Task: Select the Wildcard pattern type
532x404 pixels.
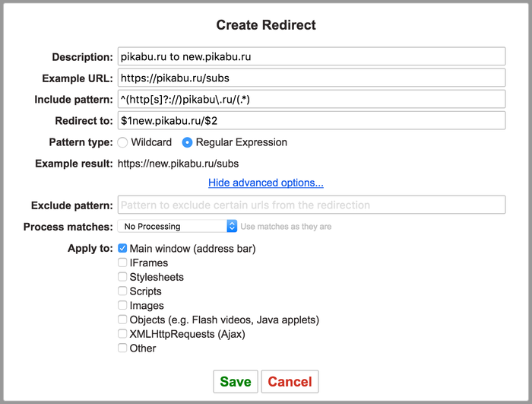Action: (122, 142)
